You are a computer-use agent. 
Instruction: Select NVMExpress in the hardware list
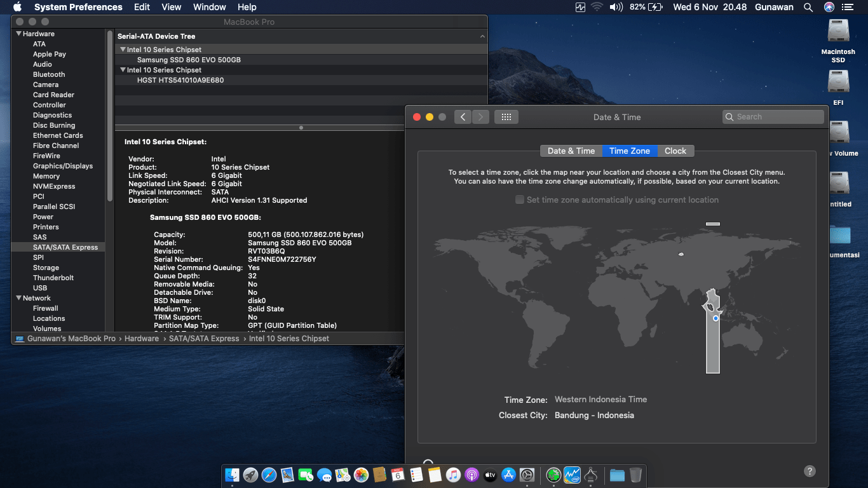point(54,186)
